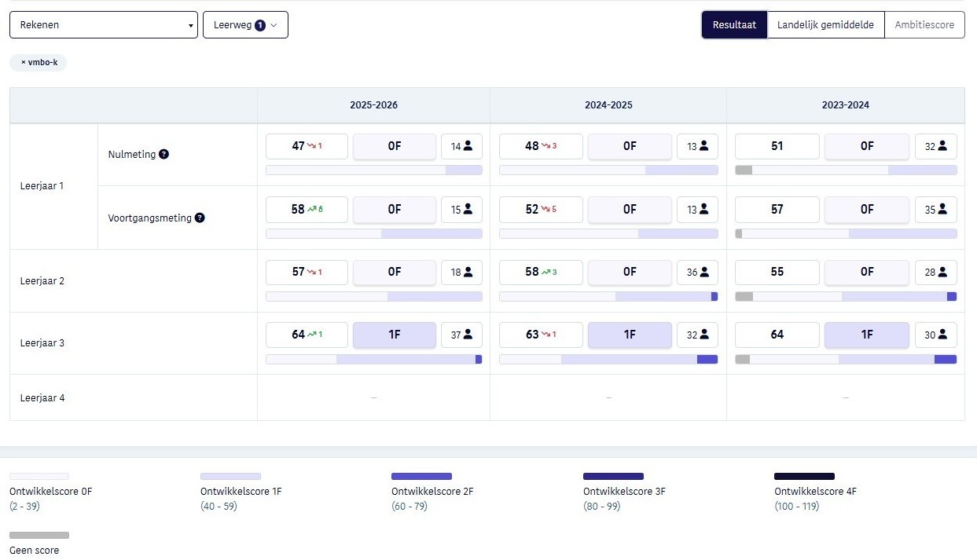The height and width of the screenshot is (560, 977).
Task: Click the 0F level button for Nulmeting 2024-2025
Action: 630,146
